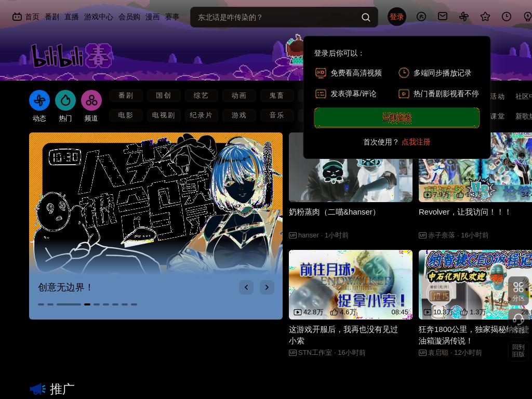Select the 音乐 category tag

click(277, 115)
